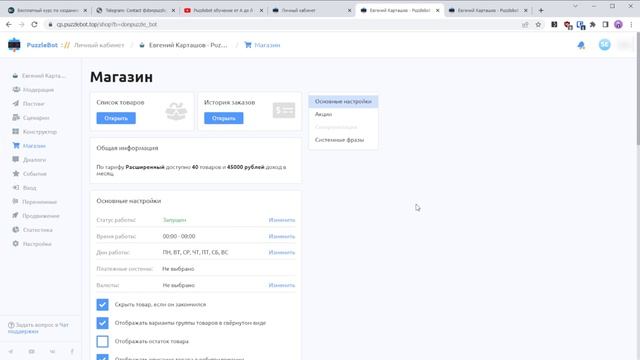Close the active Евгений Карташов tab
The image size is (640, 360).
(x=438, y=10)
